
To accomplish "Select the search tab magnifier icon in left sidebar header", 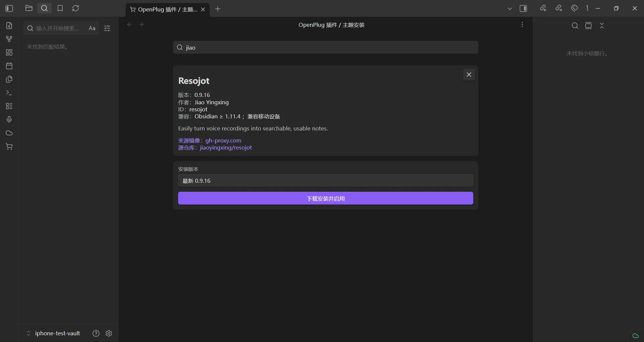I will point(44,8).
